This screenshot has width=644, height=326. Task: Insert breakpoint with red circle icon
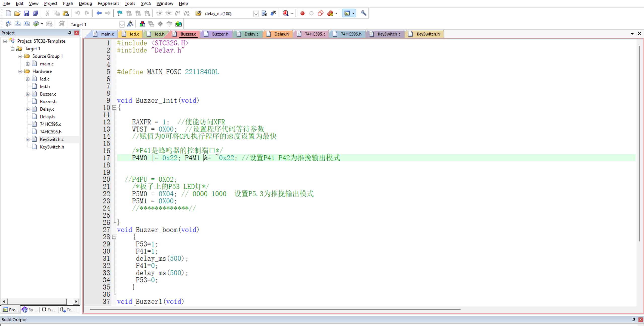tap(302, 13)
